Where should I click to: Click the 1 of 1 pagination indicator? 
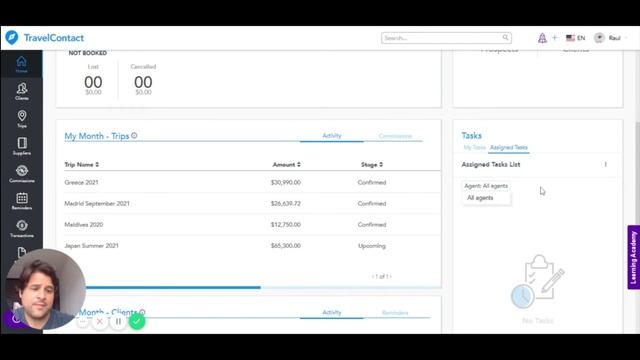[382, 276]
